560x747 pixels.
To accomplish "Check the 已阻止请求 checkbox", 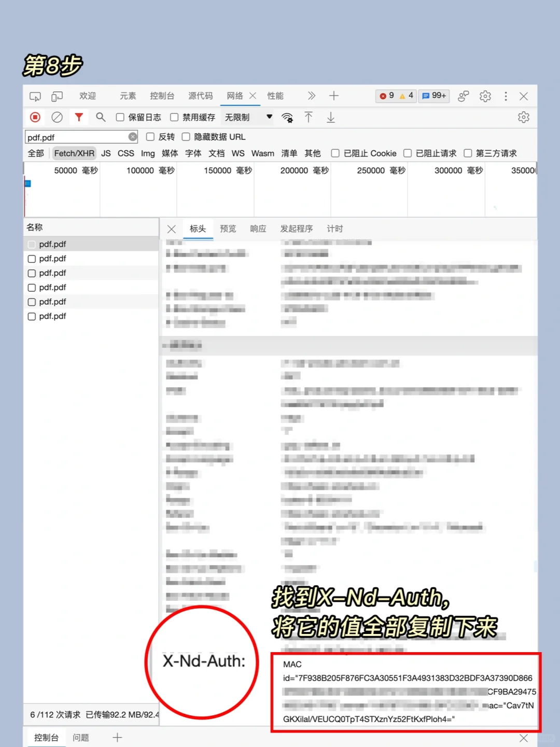I will click(x=408, y=153).
